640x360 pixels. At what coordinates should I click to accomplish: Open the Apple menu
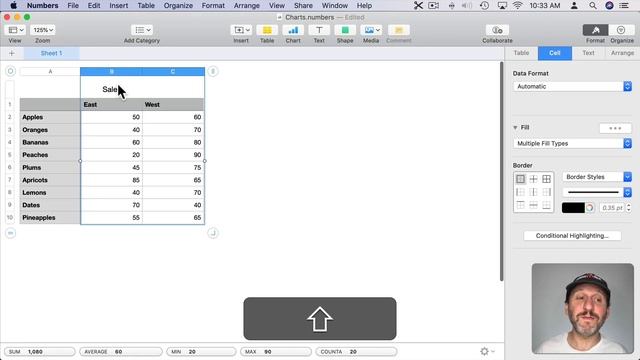point(13,6)
